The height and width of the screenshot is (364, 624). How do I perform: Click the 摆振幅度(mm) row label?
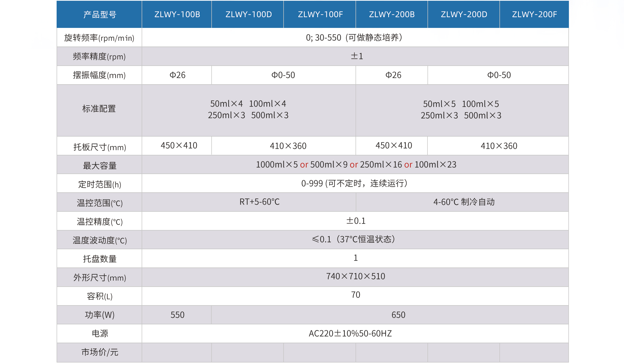pyautogui.click(x=99, y=75)
